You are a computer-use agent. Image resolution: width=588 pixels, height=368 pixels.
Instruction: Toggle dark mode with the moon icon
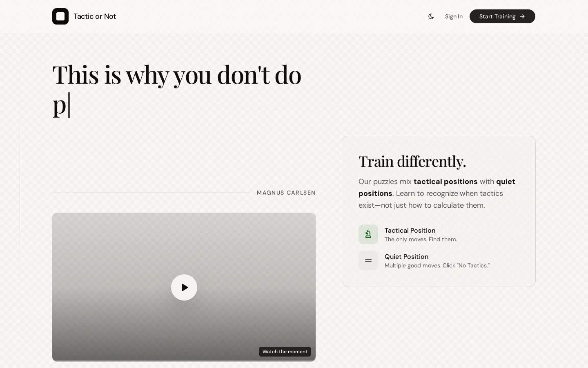pyautogui.click(x=431, y=16)
